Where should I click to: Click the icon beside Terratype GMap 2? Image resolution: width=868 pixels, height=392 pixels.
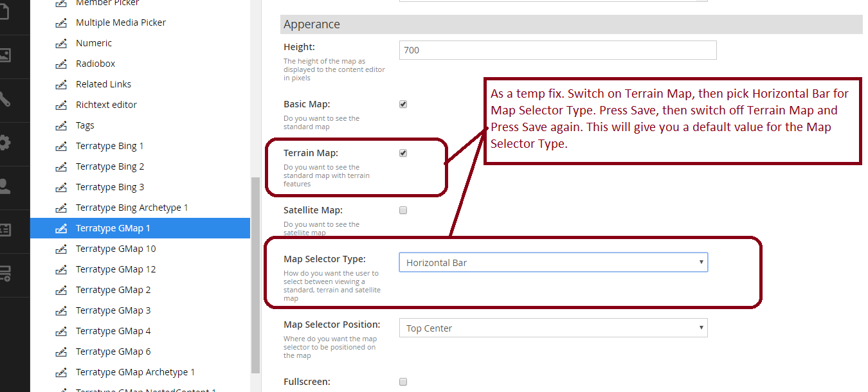(61, 290)
